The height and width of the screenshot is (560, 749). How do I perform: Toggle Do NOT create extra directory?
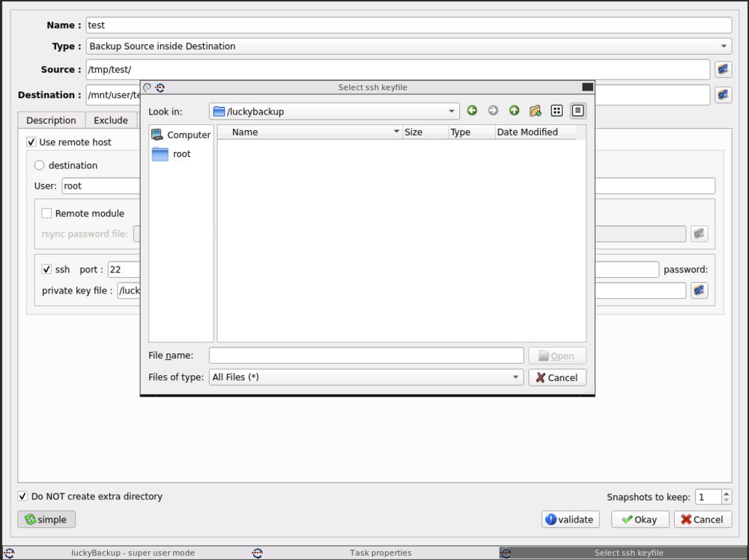click(x=22, y=496)
